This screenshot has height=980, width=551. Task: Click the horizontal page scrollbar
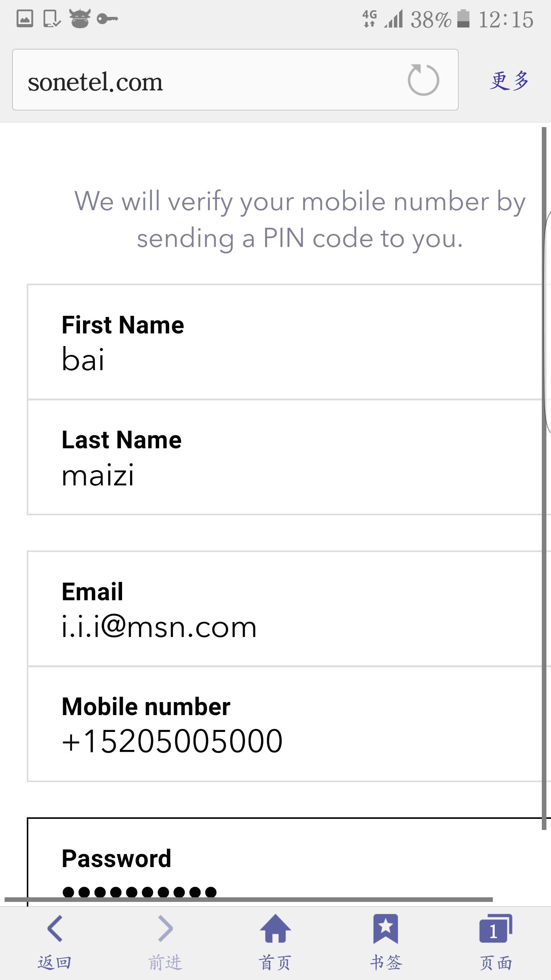(249, 899)
